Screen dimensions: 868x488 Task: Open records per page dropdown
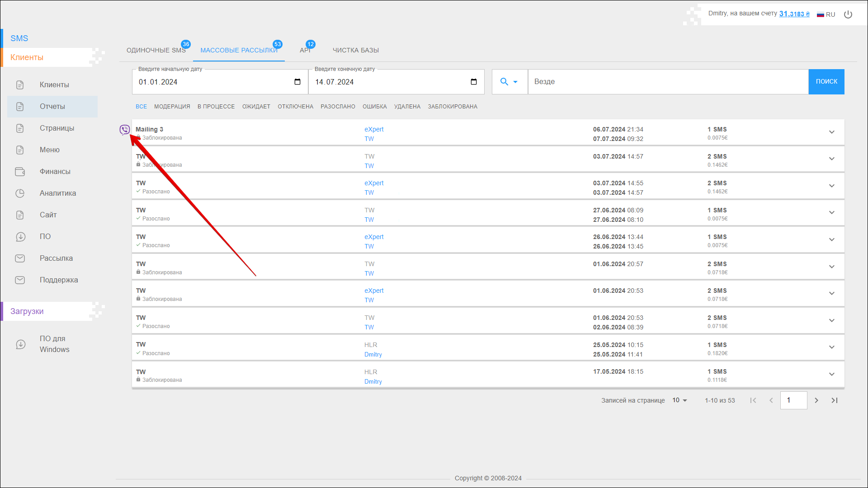pos(679,400)
